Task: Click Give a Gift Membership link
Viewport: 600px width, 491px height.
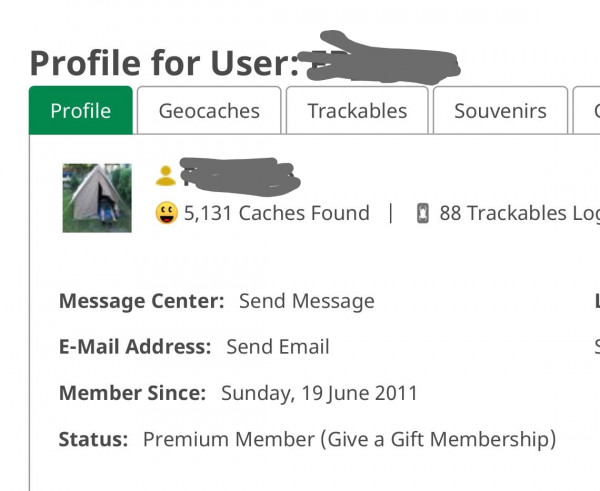Action: click(x=438, y=439)
